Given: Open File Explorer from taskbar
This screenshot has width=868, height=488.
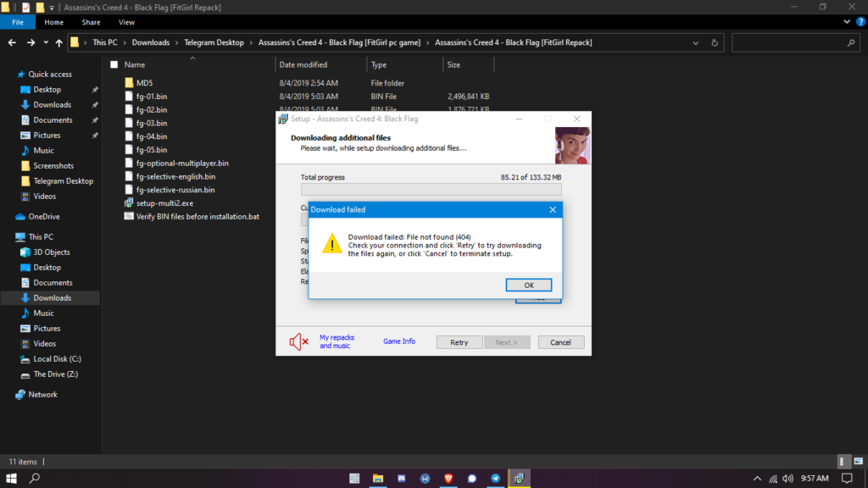Looking at the screenshot, I should [378, 479].
